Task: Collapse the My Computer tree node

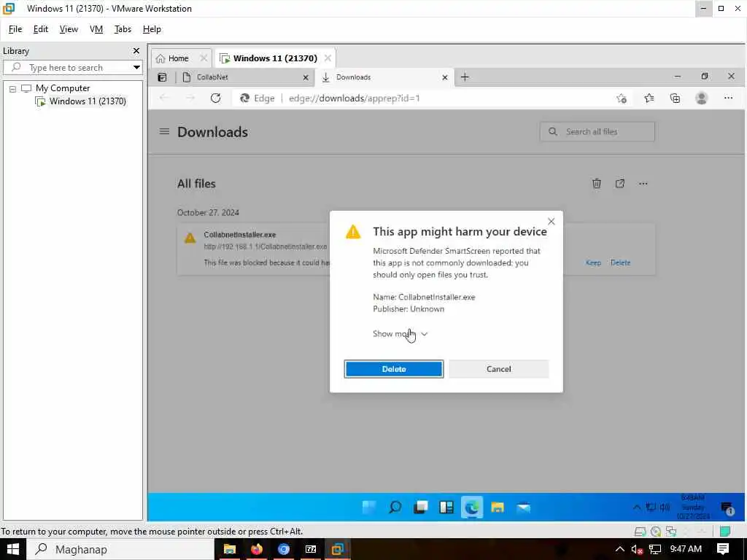Action: [12, 88]
